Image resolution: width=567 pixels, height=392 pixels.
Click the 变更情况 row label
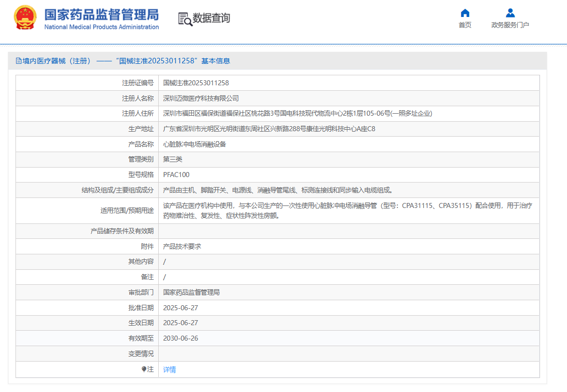pyautogui.click(x=141, y=354)
